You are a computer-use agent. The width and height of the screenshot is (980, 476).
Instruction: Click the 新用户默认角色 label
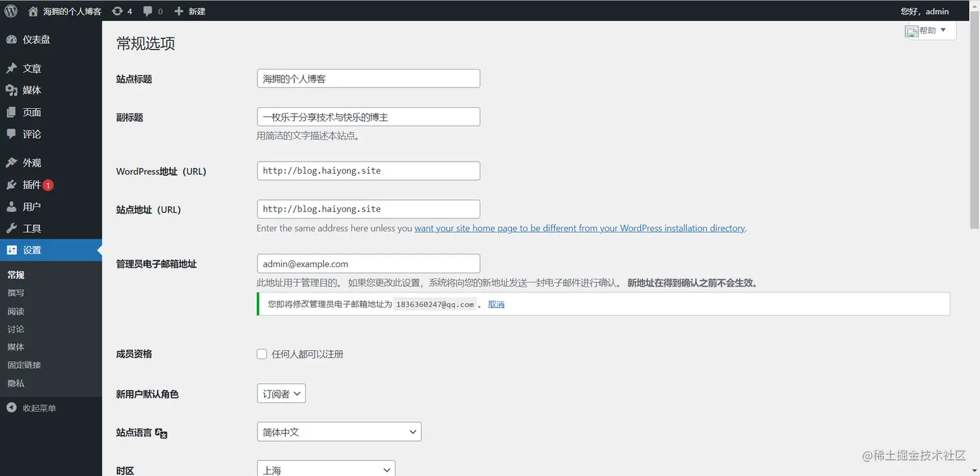(x=147, y=394)
